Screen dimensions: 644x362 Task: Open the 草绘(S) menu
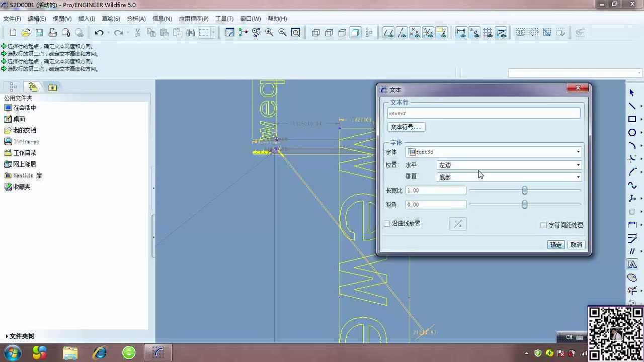(111, 19)
